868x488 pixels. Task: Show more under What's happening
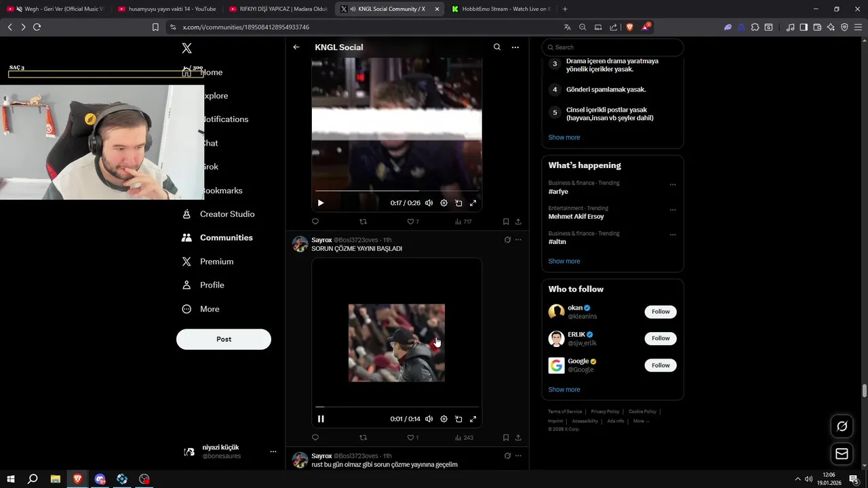point(564,262)
